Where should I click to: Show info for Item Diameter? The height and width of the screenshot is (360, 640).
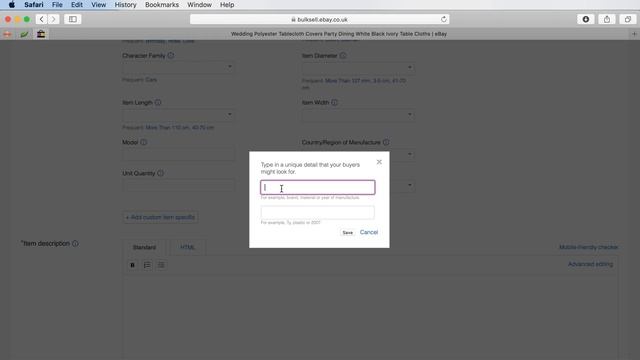(343, 56)
